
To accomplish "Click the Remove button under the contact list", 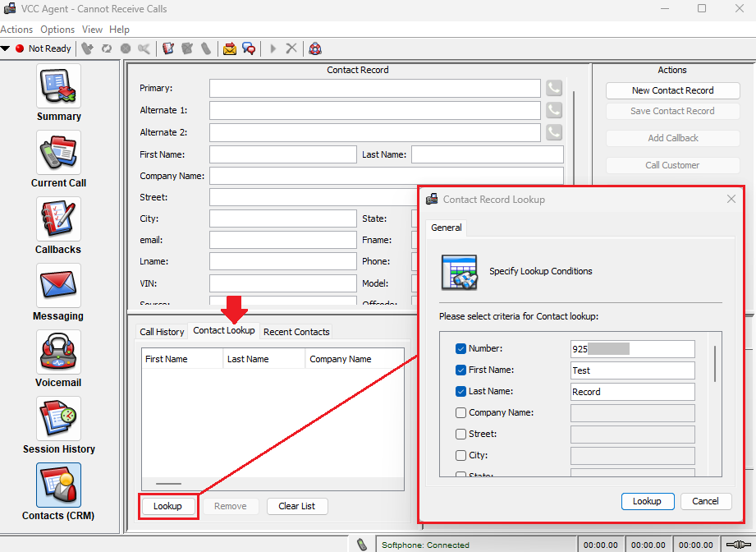I will 231,506.
